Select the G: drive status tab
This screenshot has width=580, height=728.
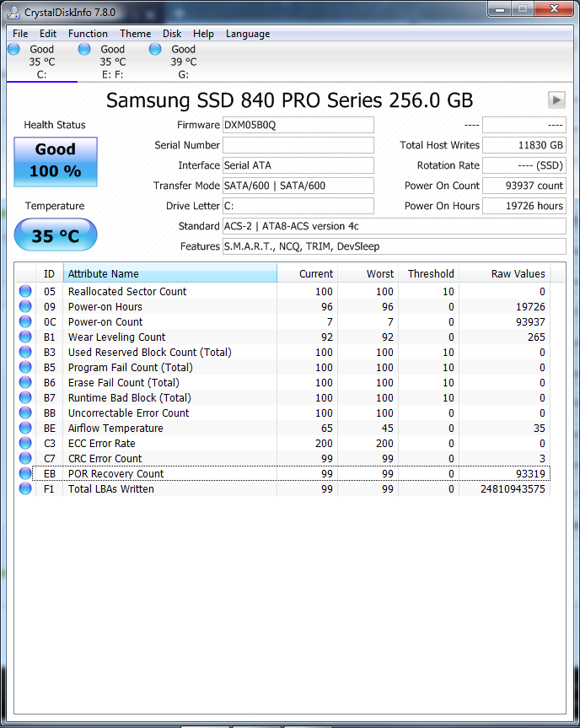coord(184,62)
